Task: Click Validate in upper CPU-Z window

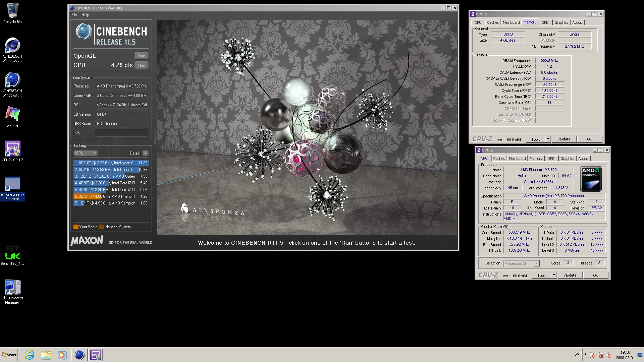Action: [564, 139]
